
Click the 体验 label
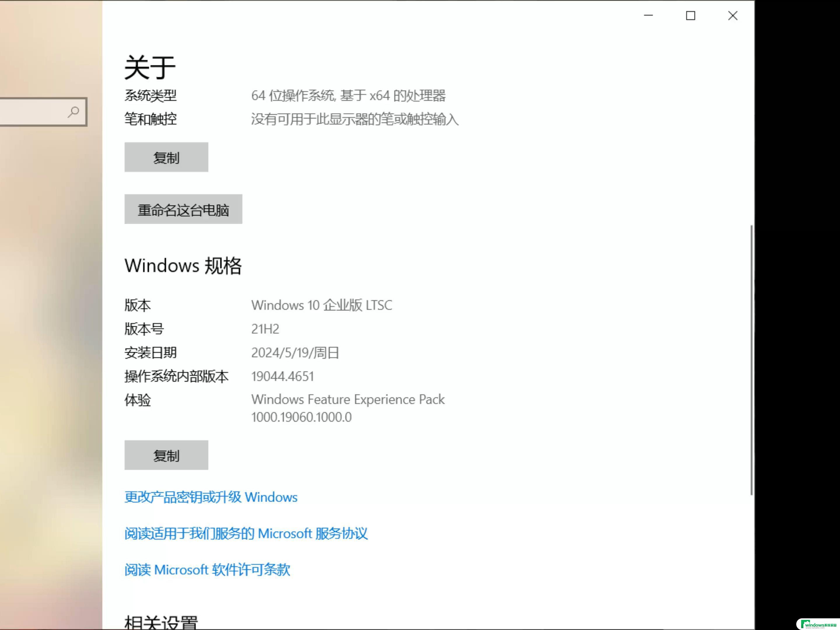tap(137, 400)
